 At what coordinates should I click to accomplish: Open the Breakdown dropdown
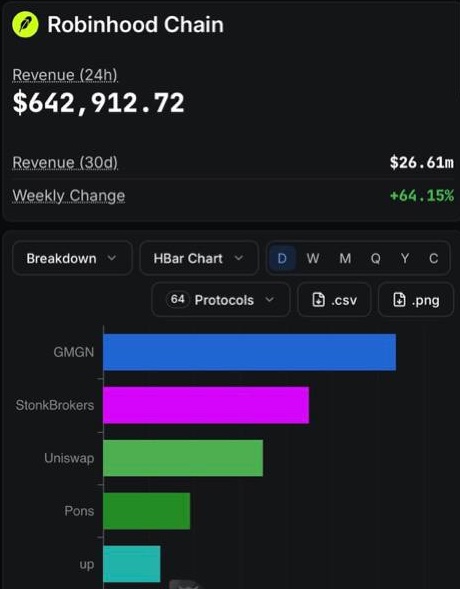(x=72, y=258)
